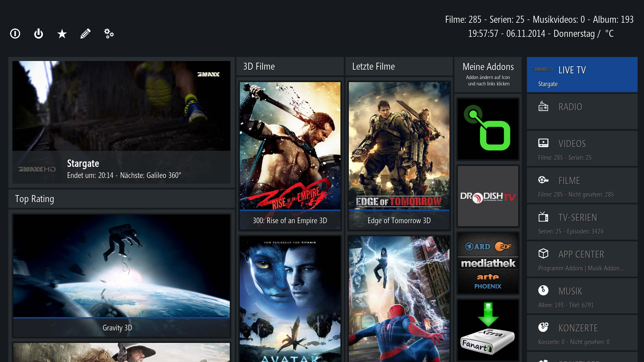Click the film reel icon beside FILME
644x362 pixels.
coord(543,180)
